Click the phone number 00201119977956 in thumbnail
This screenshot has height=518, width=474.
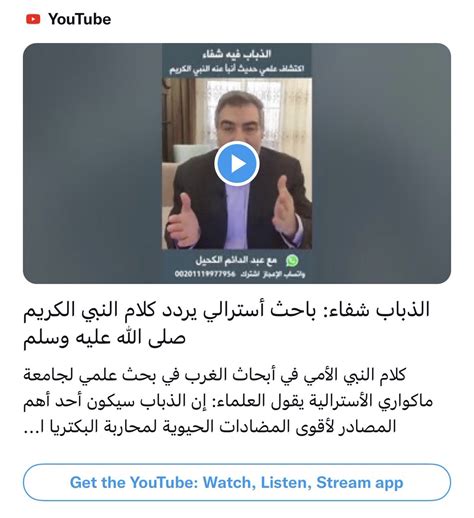[x=205, y=274]
